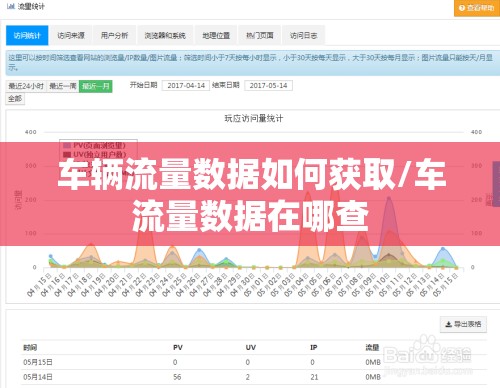Click the blue data peak above 05月14日
The width and height of the screenshot is (500, 388).
coord(443,249)
